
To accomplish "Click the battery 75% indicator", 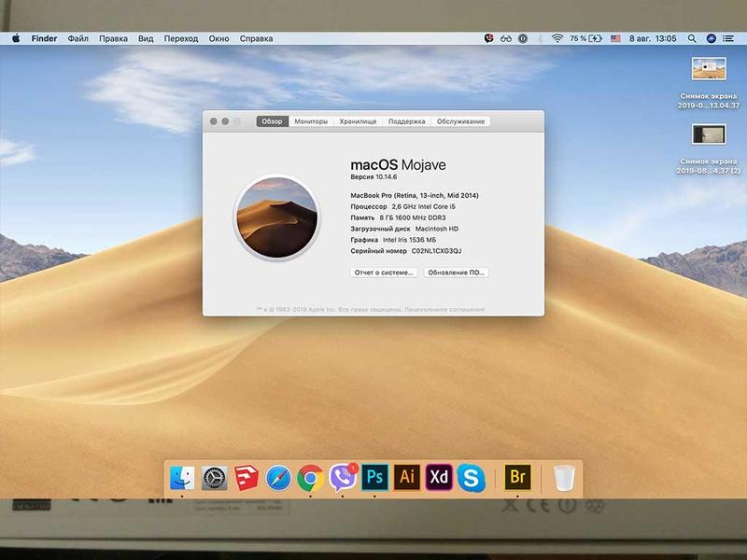I will (586, 38).
